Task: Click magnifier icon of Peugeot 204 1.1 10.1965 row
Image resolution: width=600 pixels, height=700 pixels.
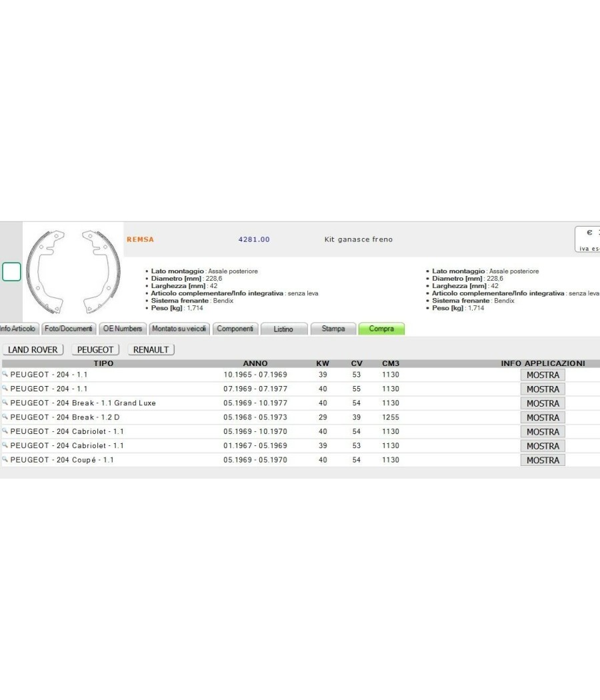Action: [x=5, y=374]
